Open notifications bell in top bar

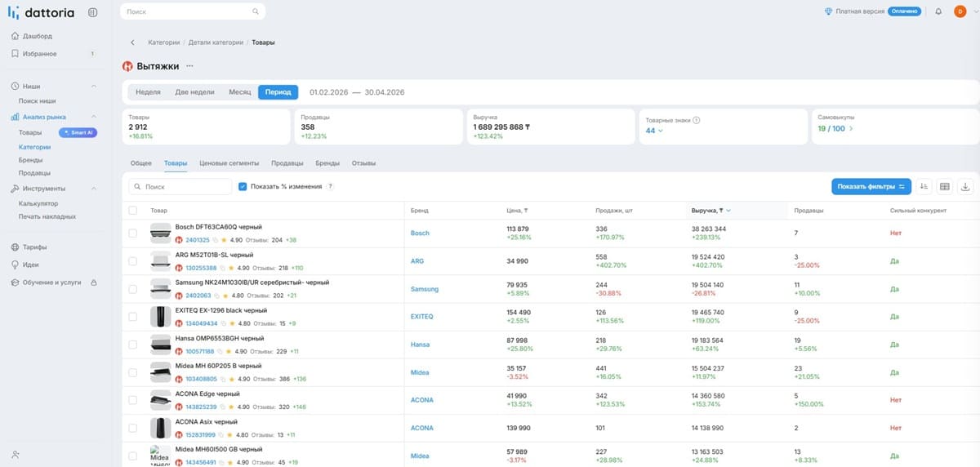pyautogui.click(x=938, y=11)
